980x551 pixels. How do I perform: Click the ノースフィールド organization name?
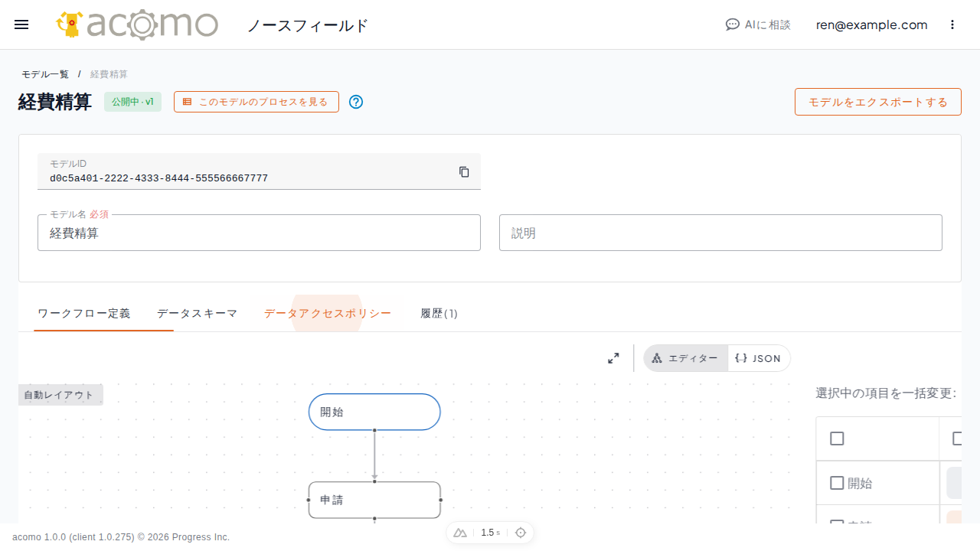click(308, 25)
